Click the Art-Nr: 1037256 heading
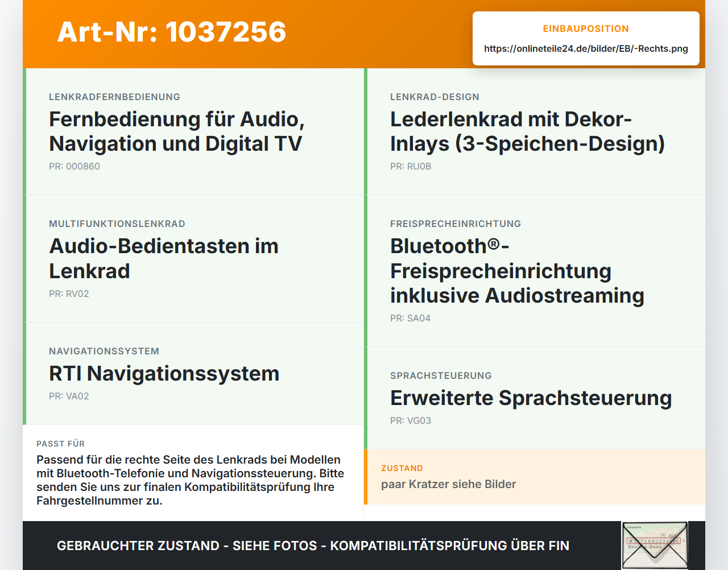728x570 pixels. coord(171,32)
